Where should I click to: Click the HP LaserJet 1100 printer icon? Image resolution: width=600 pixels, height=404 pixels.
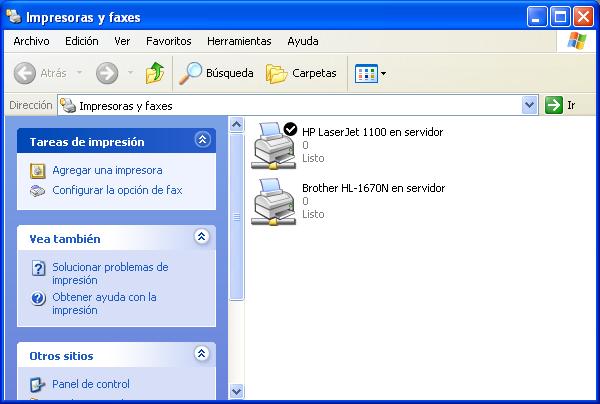[273, 144]
